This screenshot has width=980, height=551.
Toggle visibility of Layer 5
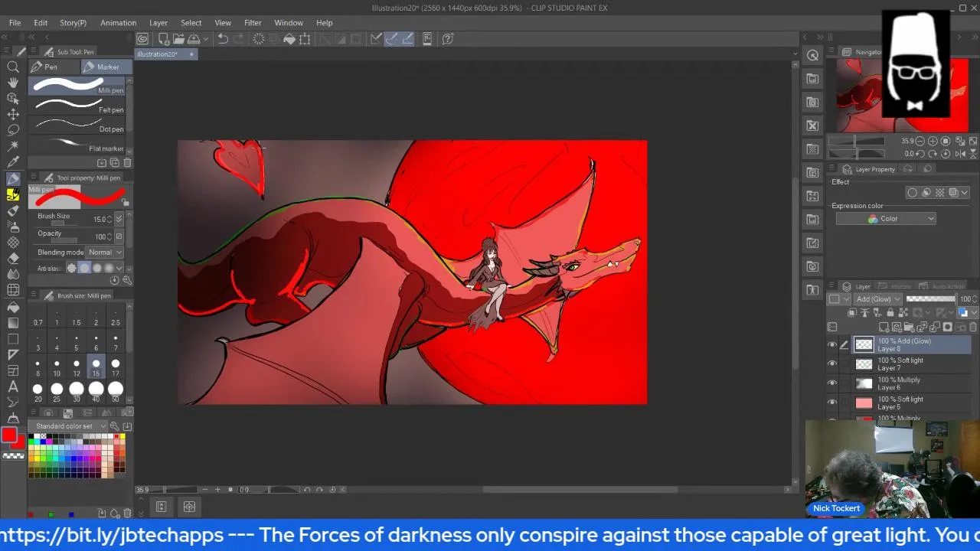pyautogui.click(x=832, y=403)
